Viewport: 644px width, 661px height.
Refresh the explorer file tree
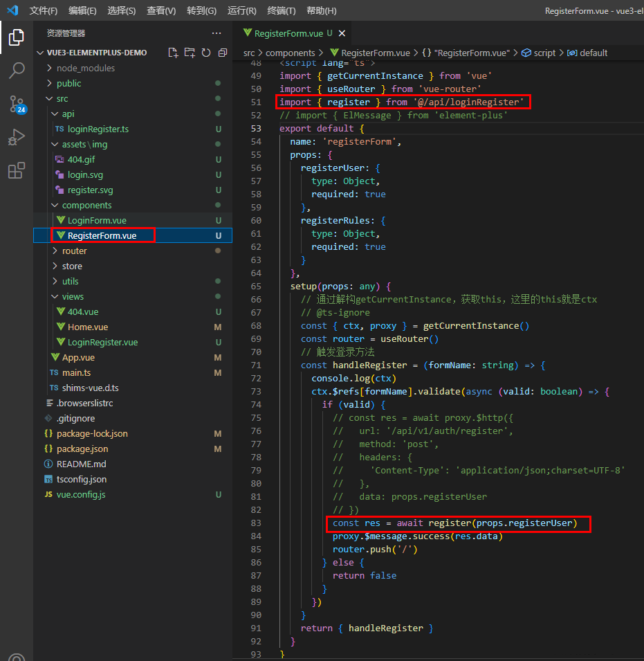tap(206, 53)
